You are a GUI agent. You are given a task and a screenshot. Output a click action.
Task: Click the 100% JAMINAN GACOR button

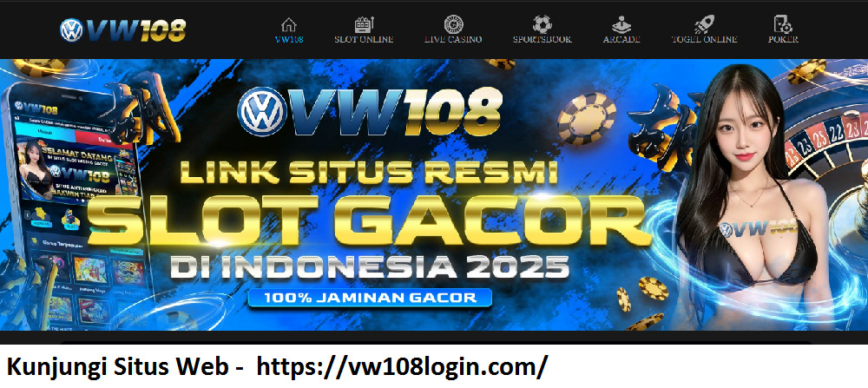(370, 298)
